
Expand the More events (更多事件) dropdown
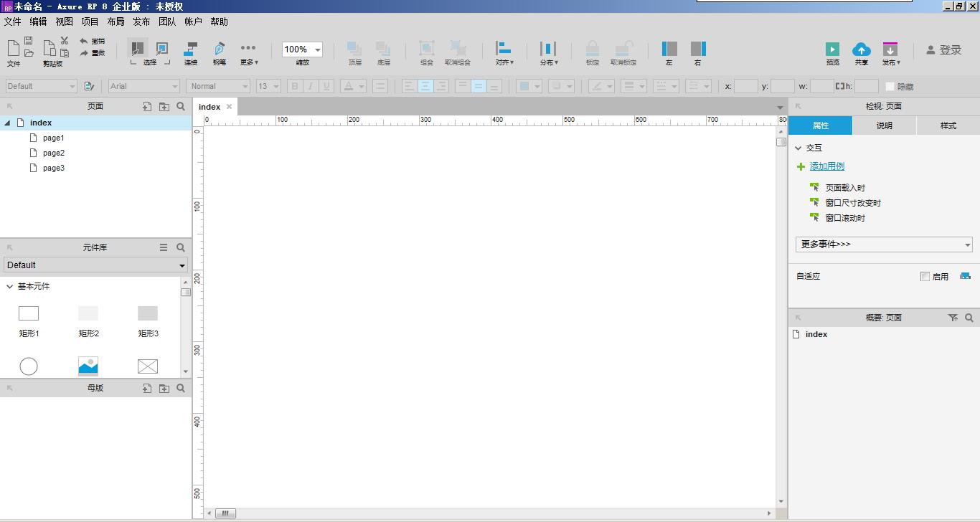[x=884, y=245]
